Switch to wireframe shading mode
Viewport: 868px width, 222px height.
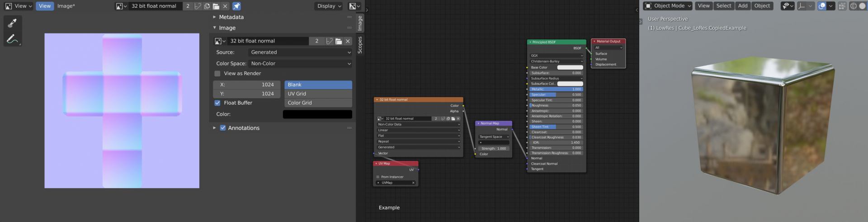[854, 6]
